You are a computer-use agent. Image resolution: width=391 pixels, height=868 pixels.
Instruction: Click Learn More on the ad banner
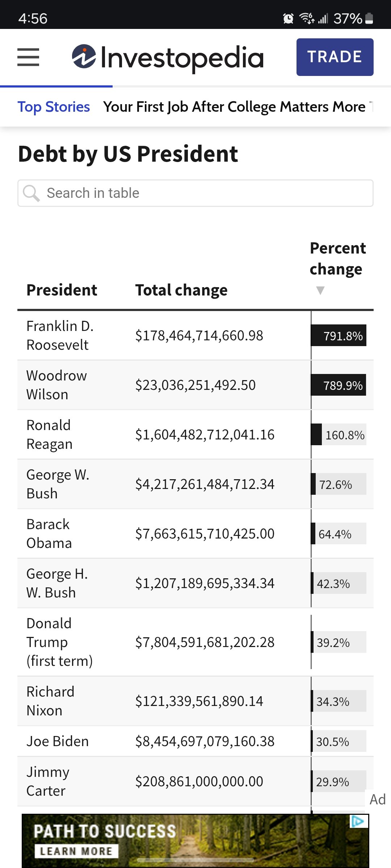(x=76, y=851)
